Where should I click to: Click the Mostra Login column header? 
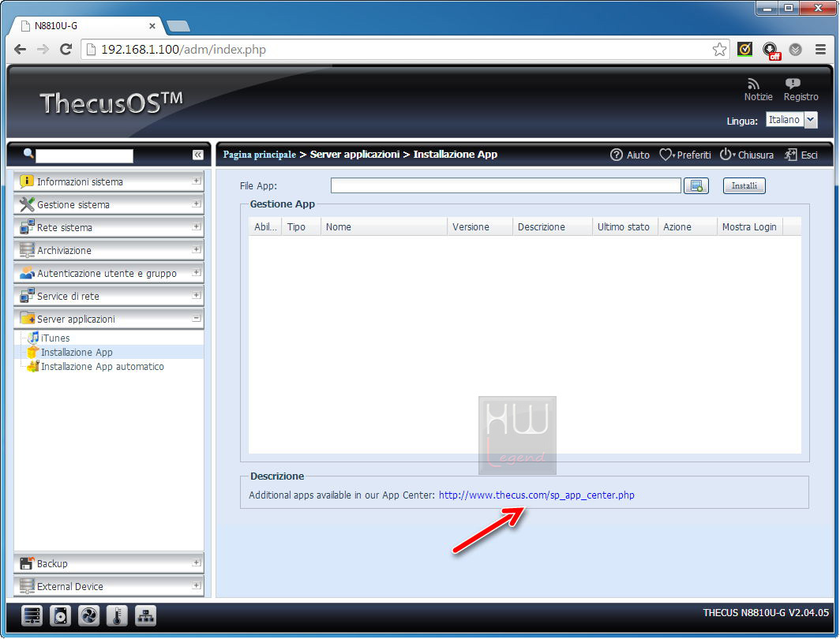click(750, 227)
